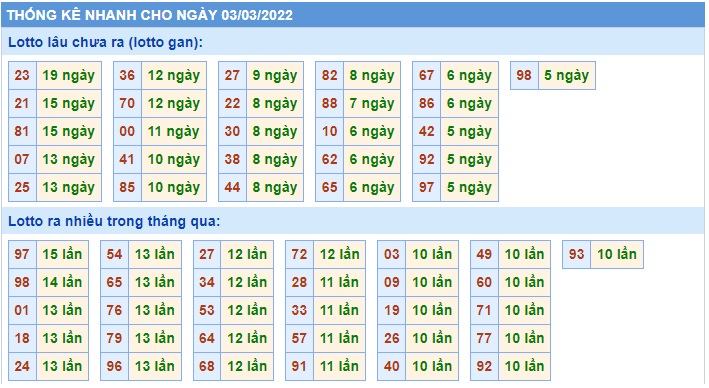Select number 96 in the frequent lotto table
The width and height of the screenshot is (709, 388).
(114, 366)
